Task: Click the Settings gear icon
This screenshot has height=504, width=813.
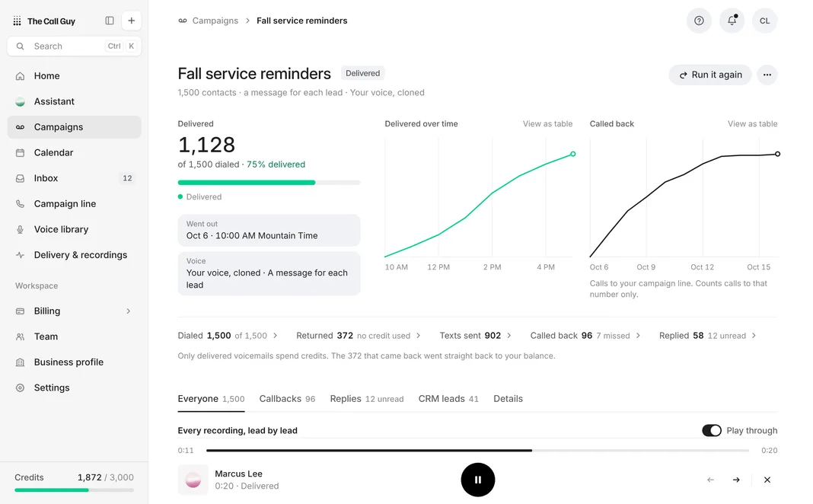Action: coord(20,388)
